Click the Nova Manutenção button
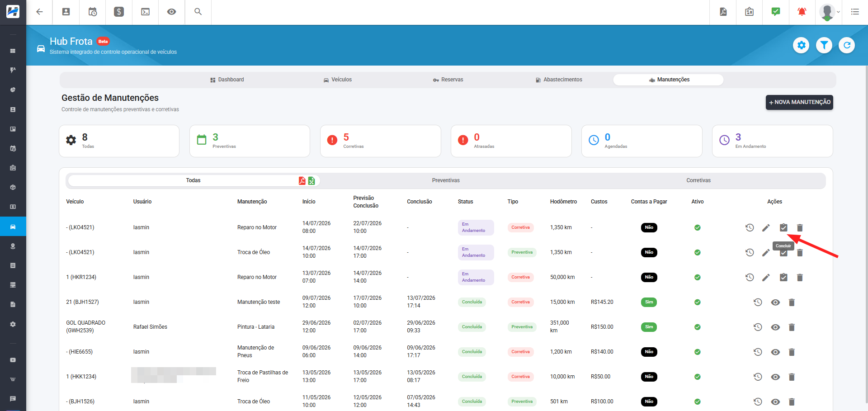The image size is (868, 411). [799, 102]
